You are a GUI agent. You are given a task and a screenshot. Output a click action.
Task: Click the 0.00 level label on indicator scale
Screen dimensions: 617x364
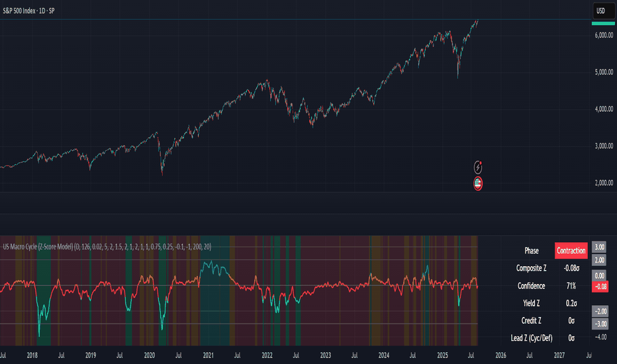(599, 276)
